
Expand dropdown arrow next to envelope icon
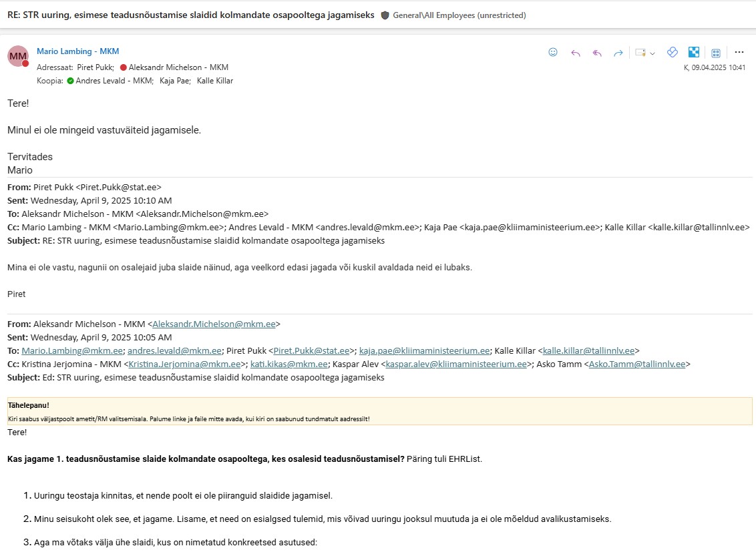click(652, 53)
